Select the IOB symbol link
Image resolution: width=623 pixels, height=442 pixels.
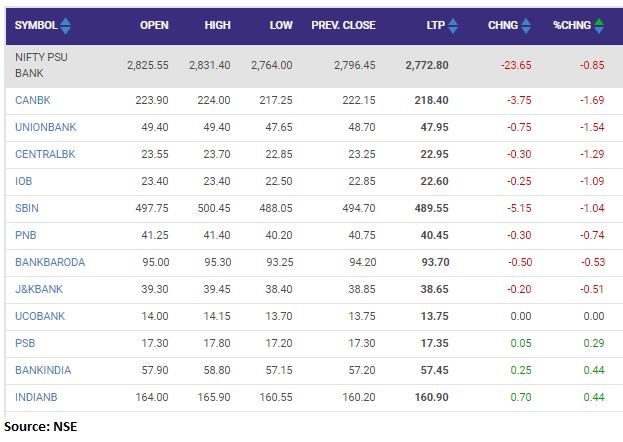tap(24, 181)
